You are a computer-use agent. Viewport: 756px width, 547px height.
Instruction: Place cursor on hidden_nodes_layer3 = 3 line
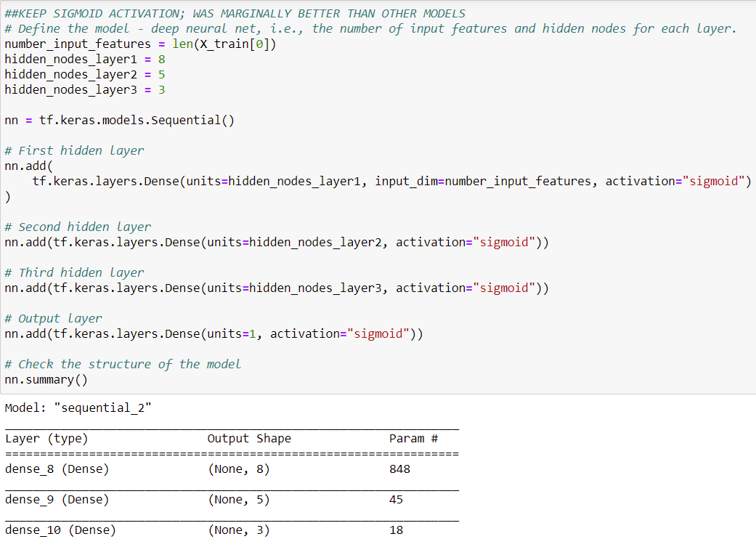coord(85,90)
